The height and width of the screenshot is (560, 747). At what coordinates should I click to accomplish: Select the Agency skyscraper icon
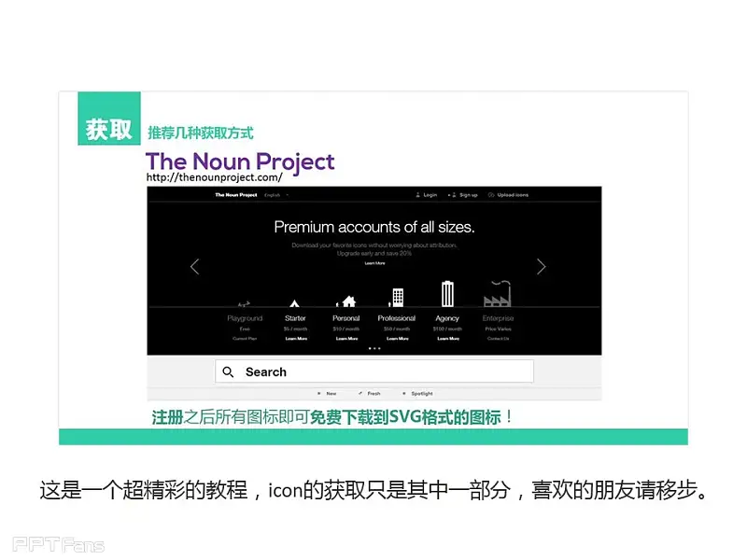point(447,294)
